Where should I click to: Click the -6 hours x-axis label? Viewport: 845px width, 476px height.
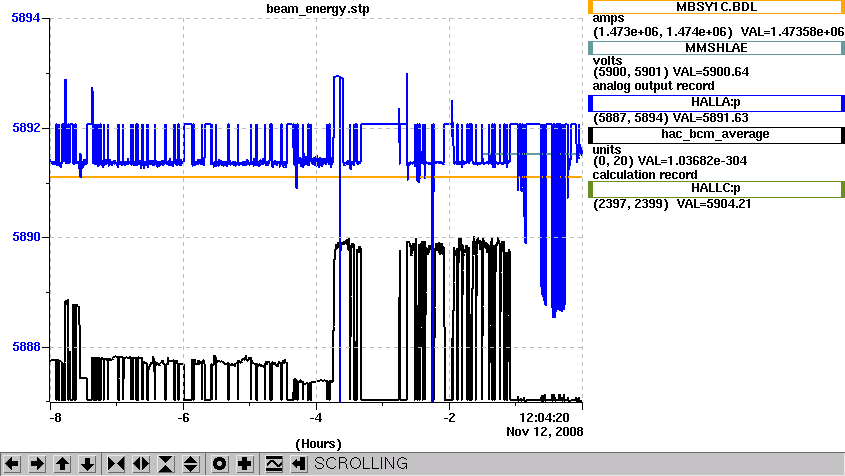183,418
